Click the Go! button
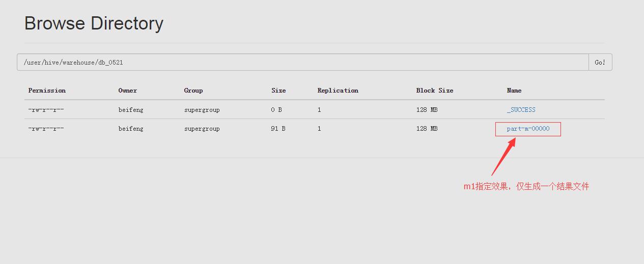This screenshot has height=264, width=644. point(600,62)
